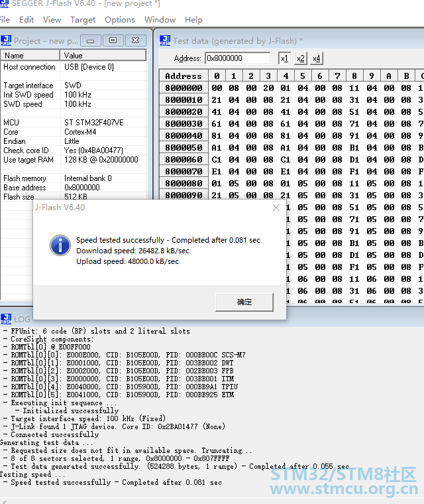Select the MCU row

pyautogui.click(x=74, y=123)
